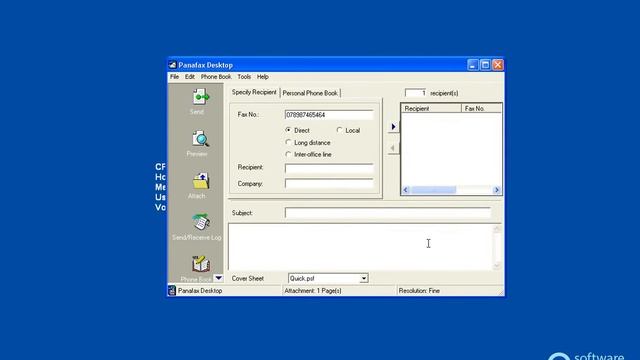
Task: Click the recipient count field
Action: coord(416,93)
